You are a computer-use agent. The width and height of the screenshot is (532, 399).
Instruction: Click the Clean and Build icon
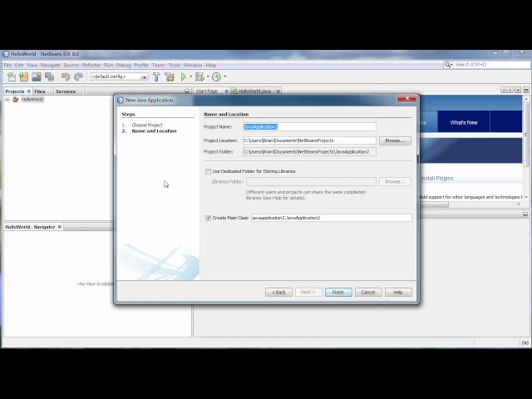tap(170, 76)
